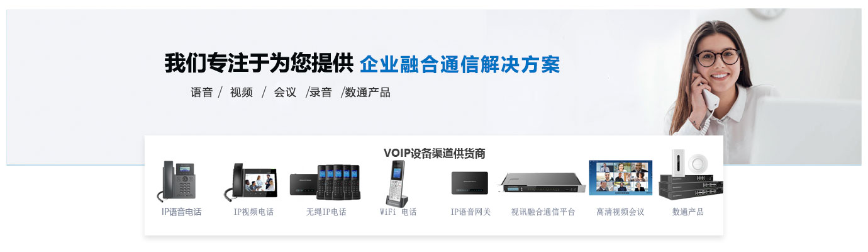Click the IP语音电话 text label
This screenshot has height=252, width=868.
181,212
